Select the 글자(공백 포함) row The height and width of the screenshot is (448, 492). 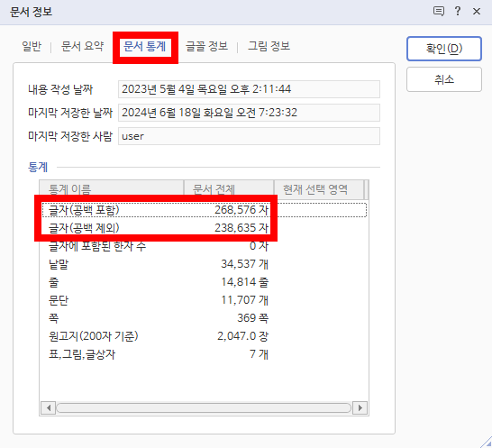205,210
